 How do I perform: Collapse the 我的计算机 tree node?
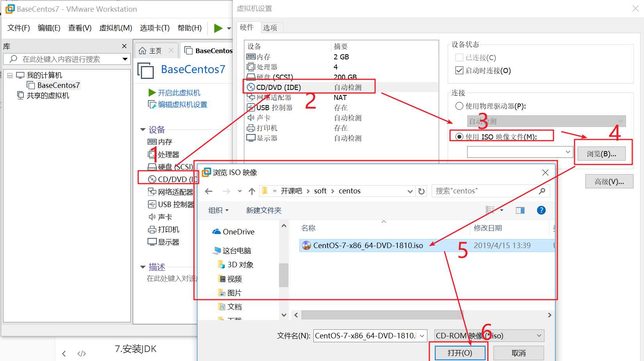pyautogui.click(x=10, y=75)
